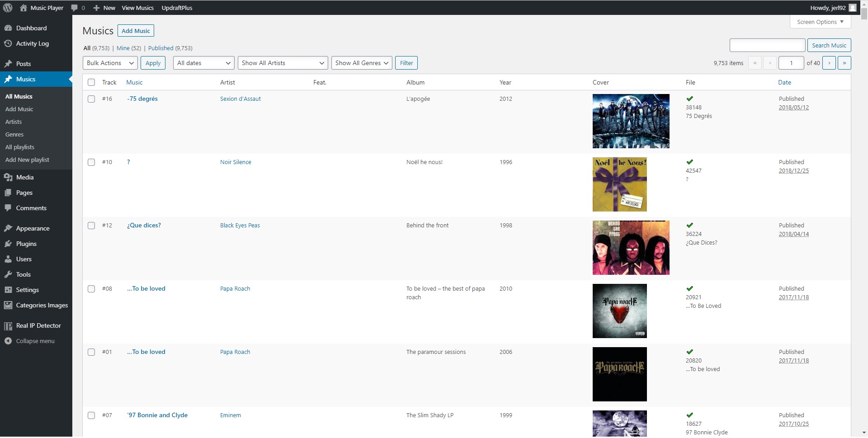The width and height of the screenshot is (868, 438).
Task: Open Artists submenu item
Action: [x=14, y=122]
